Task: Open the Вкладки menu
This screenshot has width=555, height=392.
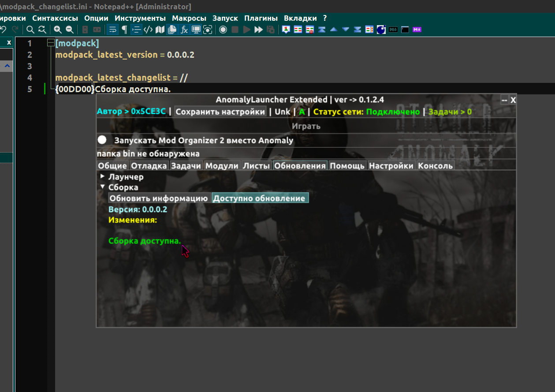Action: (300, 18)
